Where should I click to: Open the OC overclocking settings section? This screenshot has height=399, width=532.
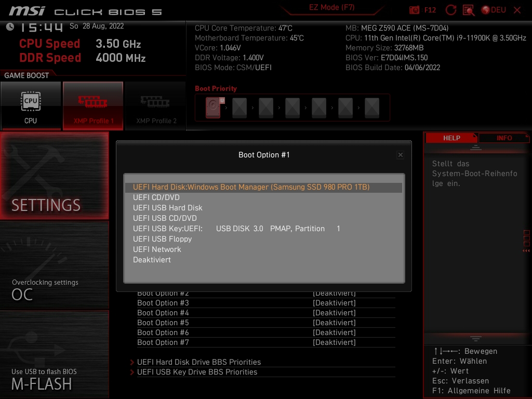pos(54,265)
